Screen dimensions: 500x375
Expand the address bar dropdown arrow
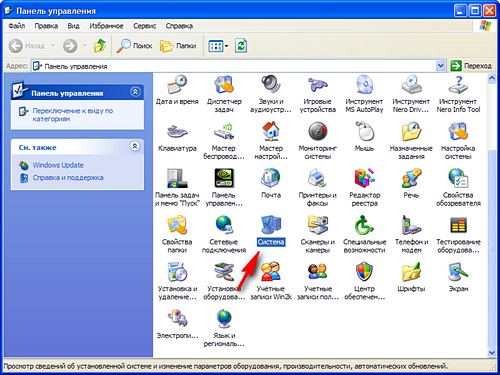tap(440, 66)
